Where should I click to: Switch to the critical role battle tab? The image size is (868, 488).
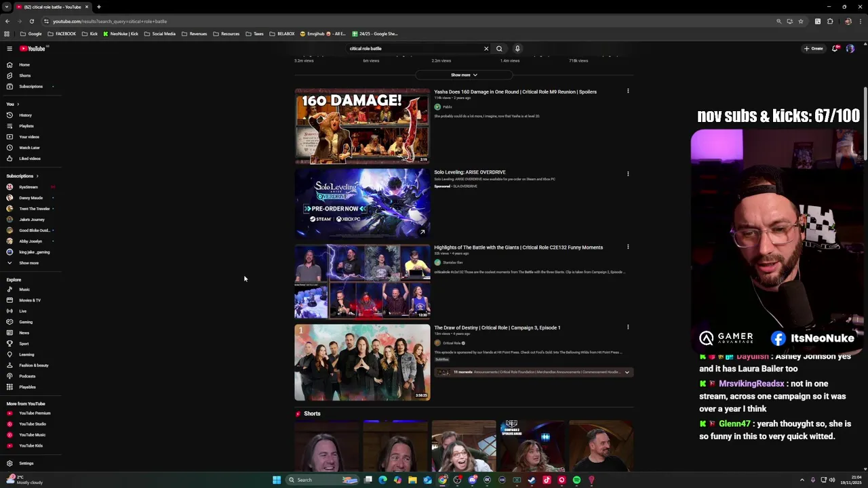click(53, 7)
